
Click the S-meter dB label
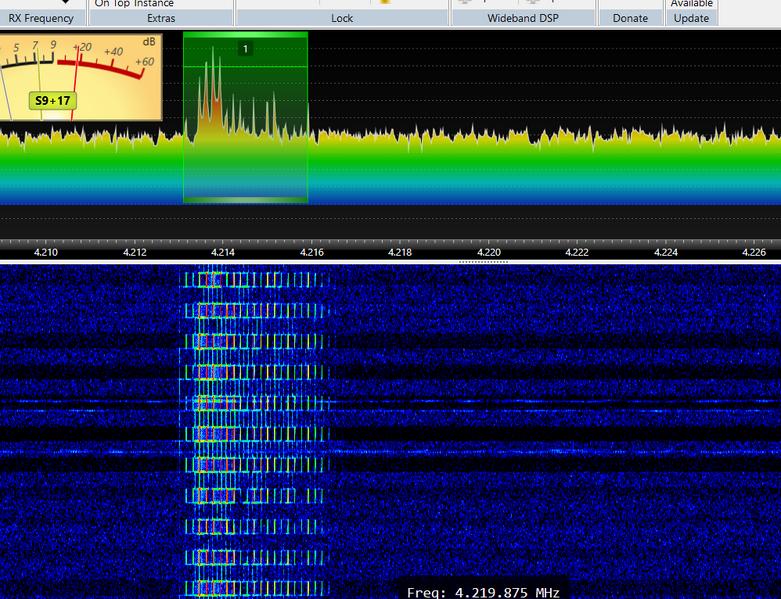149,42
